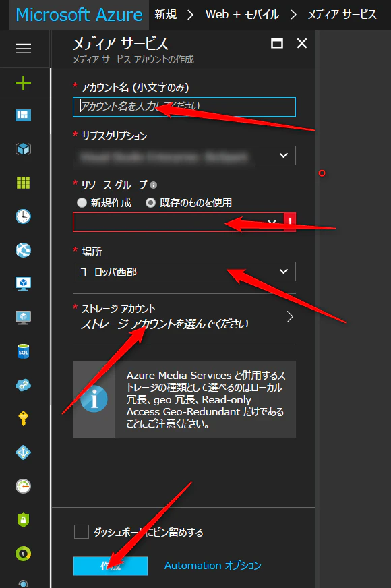Screen dimensions: 391x588
Task: Click the 作成 create button
Action: 111,566
